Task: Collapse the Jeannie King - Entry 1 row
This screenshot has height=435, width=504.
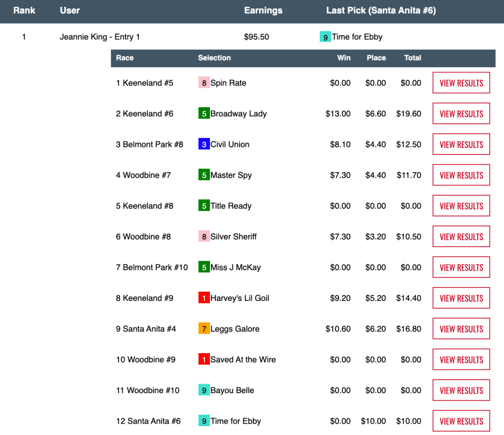Action: (x=100, y=37)
